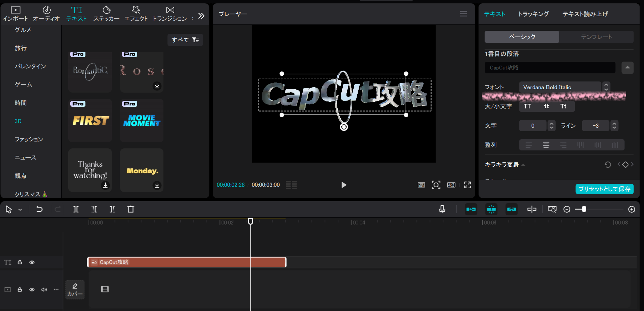Select the グルメ category
The image size is (644, 311).
click(x=23, y=30)
